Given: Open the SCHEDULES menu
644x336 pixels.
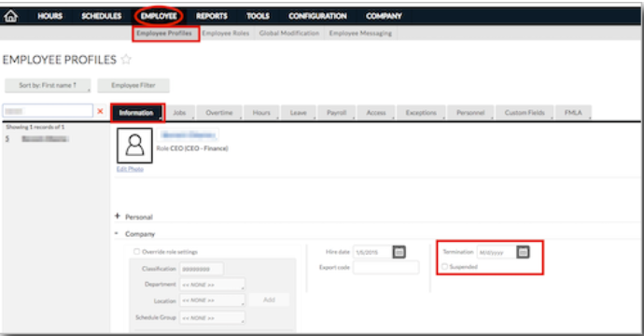Looking at the screenshot, I should tap(102, 16).
